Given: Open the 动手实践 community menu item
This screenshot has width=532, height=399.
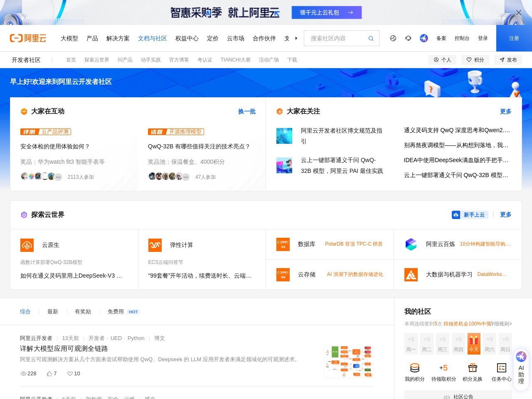Looking at the screenshot, I should coord(152,60).
